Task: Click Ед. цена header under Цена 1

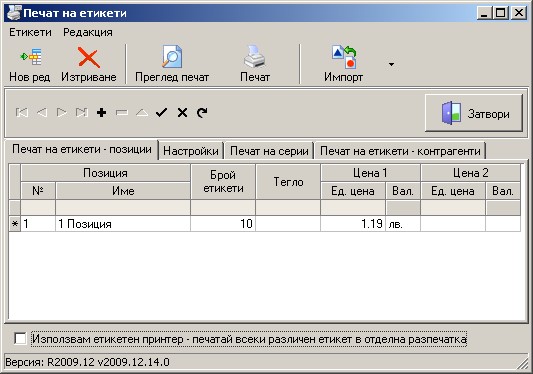Action: [353, 191]
